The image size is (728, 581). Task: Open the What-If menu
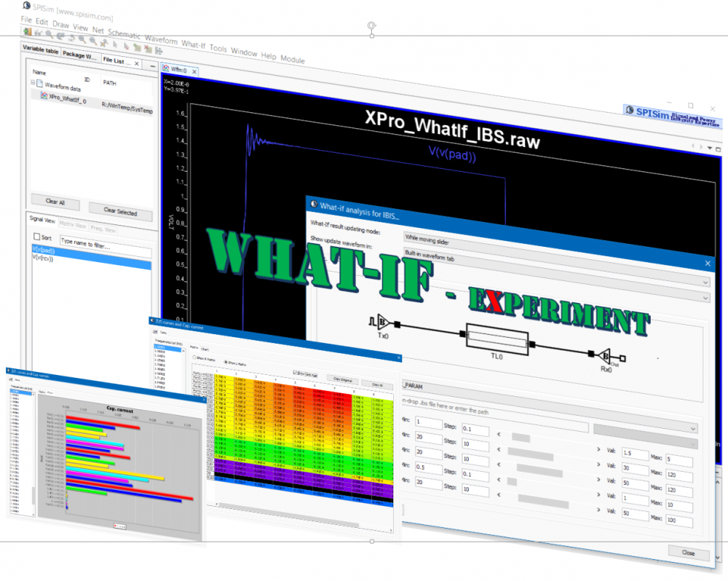point(194,44)
